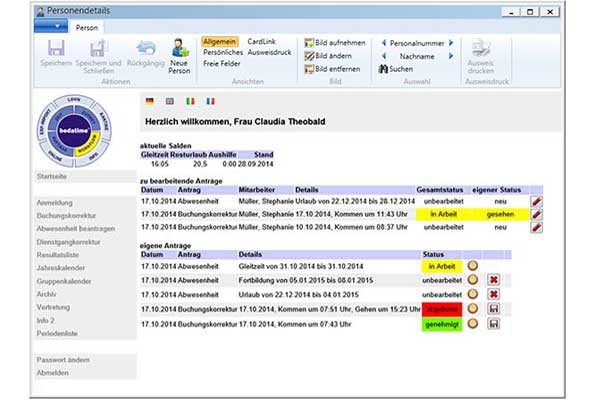The image size is (600, 400).
Task: Open the Person ribbon tab
Action: click(87, 27)
